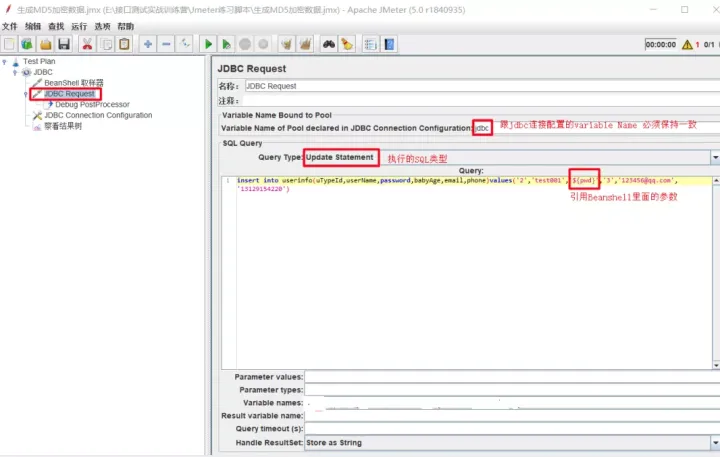Select Debug PostProcessor in the tree
Image resolution: width=720 pixels, height=457 pixels.
click(x=92, y=104)
